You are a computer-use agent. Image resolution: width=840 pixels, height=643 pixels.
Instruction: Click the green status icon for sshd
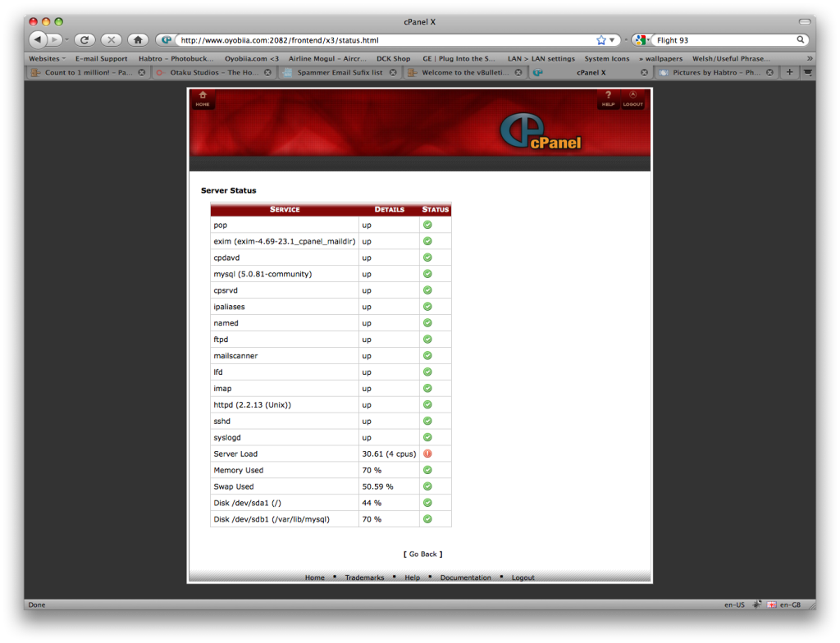point(427,422)
